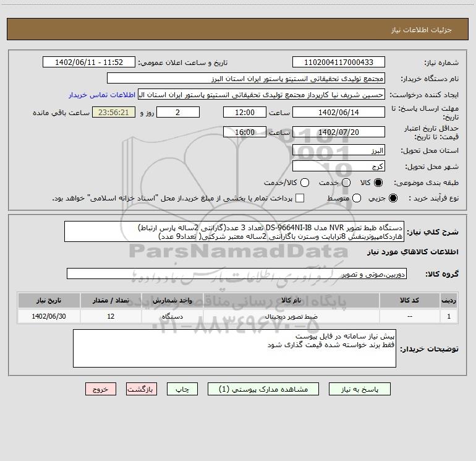Click the توضیحات خریدار text area

click(234, 348)
